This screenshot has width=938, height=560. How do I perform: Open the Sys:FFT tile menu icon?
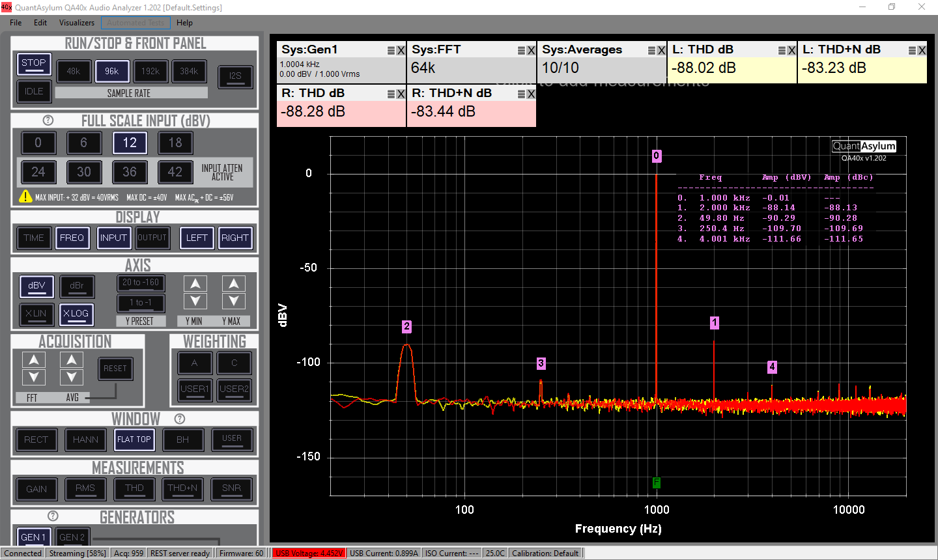pyautogui.click(x=521, y=50)
